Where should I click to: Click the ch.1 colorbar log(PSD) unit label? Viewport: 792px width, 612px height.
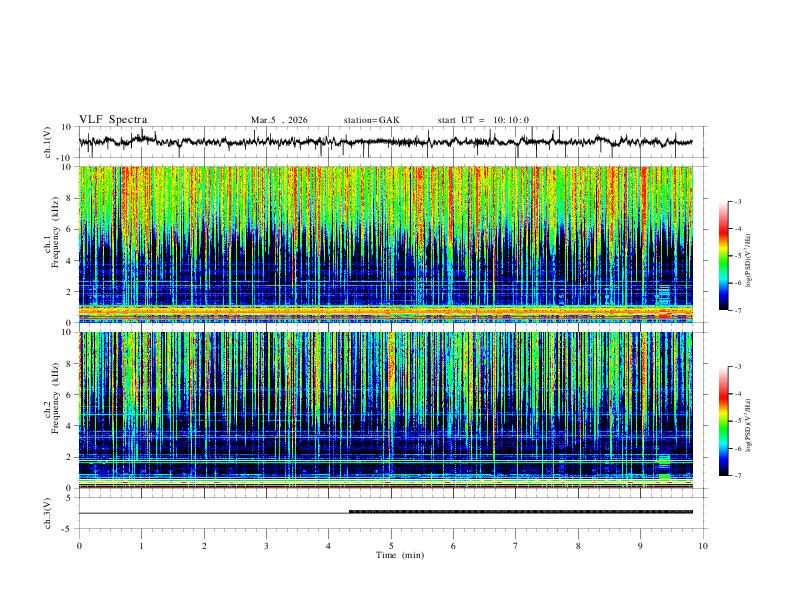click(749, 261)
